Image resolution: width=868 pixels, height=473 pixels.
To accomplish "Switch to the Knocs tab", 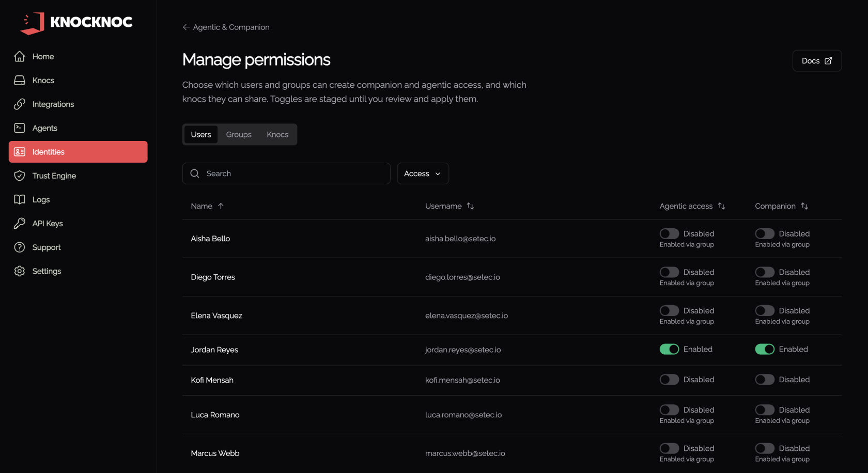I will (x=277, y=135).
